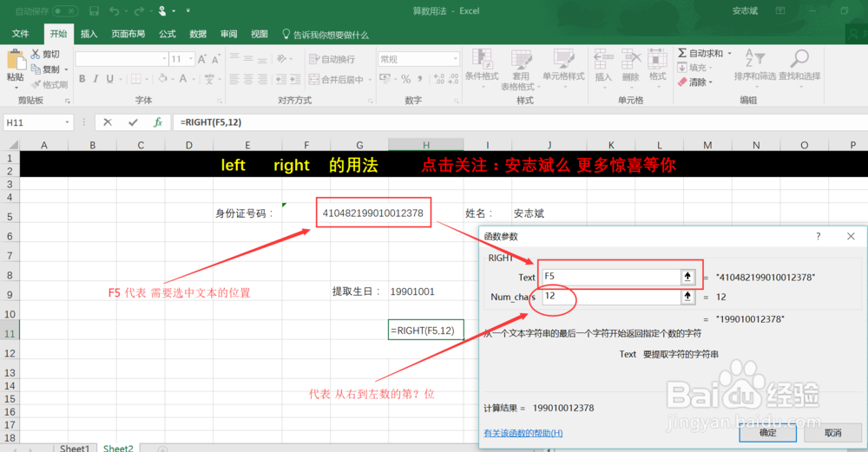This screenshot has height=452, width=868.
Task: Switch to the 数据 ribbon tab
Action: tap(198, 35)
